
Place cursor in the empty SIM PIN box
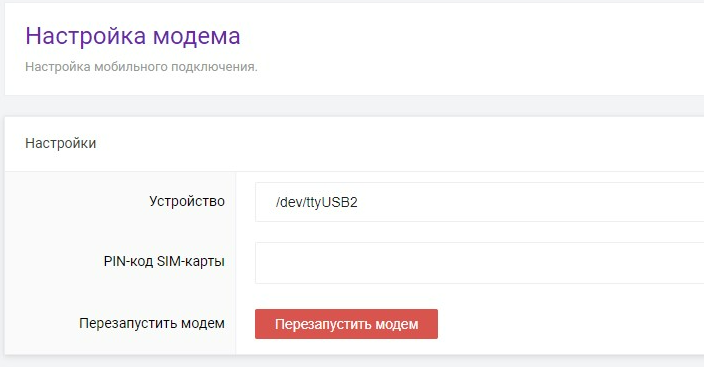pos(480,263)
